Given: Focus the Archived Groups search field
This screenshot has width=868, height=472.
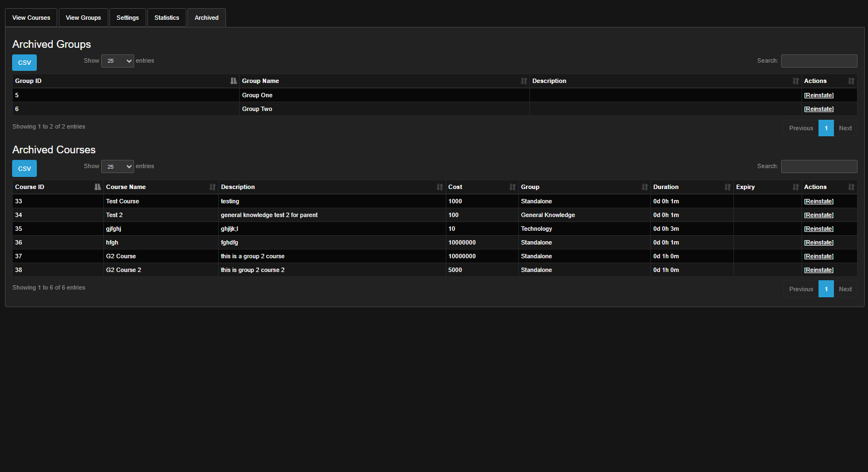Looking at the screenshot, I should tap(819, 61).
